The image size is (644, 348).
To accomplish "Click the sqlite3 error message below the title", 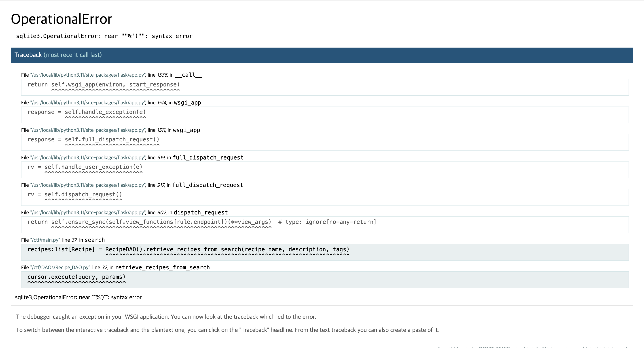I will (104, 36).
